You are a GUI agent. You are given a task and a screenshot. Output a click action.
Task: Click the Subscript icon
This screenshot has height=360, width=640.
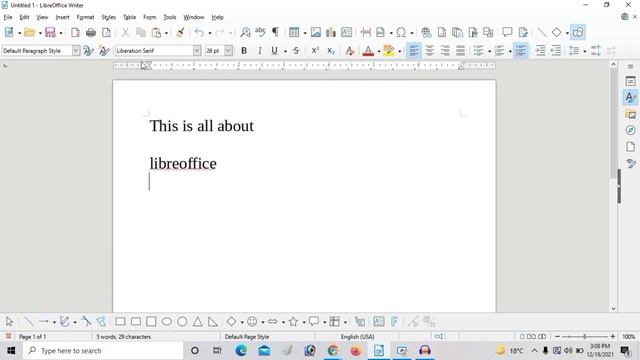(331, 51)
